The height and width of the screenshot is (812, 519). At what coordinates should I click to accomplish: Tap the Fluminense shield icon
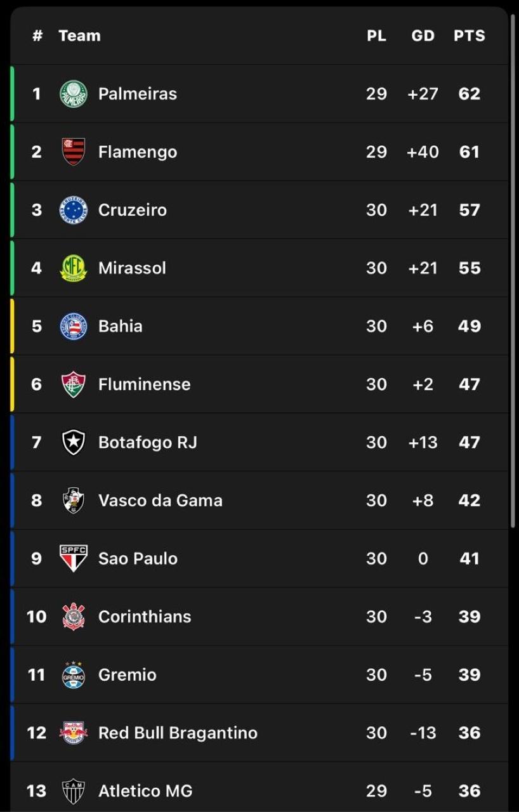[73, 384]
